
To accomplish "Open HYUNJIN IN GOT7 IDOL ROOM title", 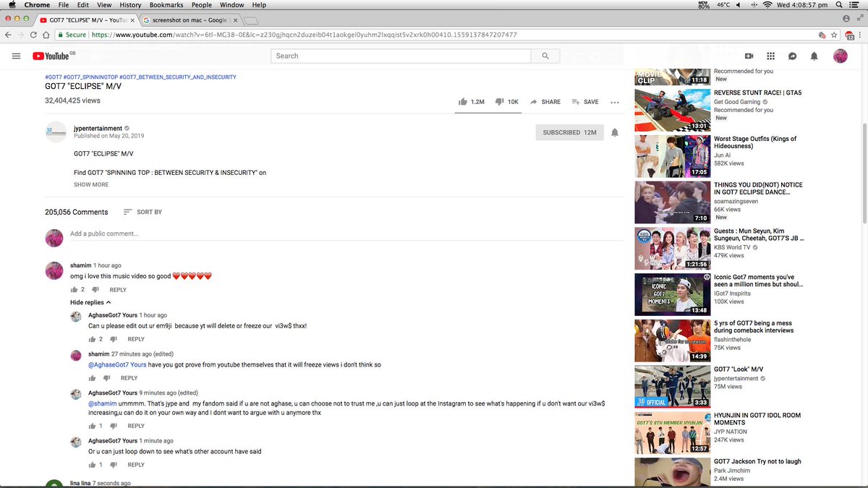I will tap(758, 419).
